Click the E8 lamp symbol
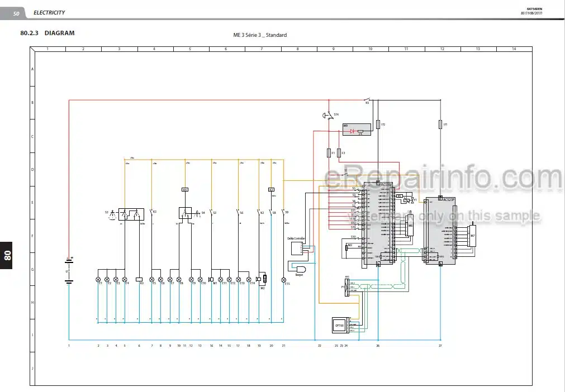Viewport: 565px width, 392px height. [x=179, y=279]
